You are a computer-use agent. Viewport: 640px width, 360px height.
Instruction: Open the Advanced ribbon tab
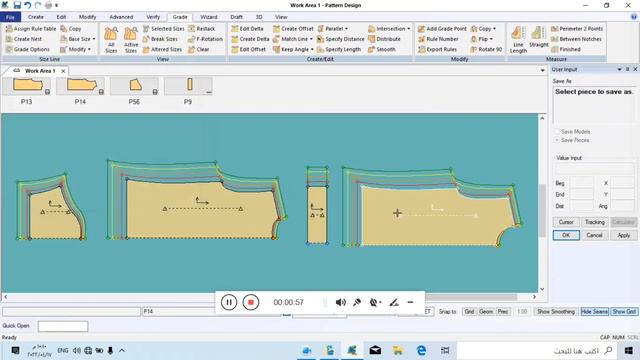click(x=121, y=17)
